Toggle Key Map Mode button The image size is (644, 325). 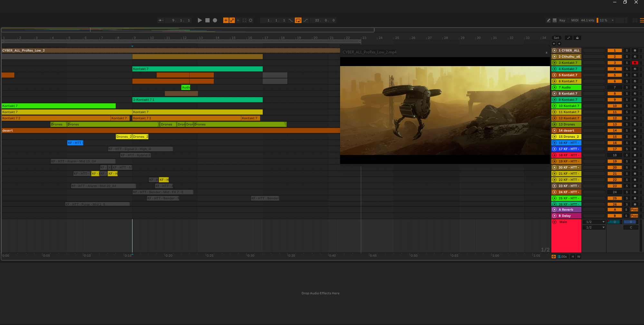(x=562, y=20)
